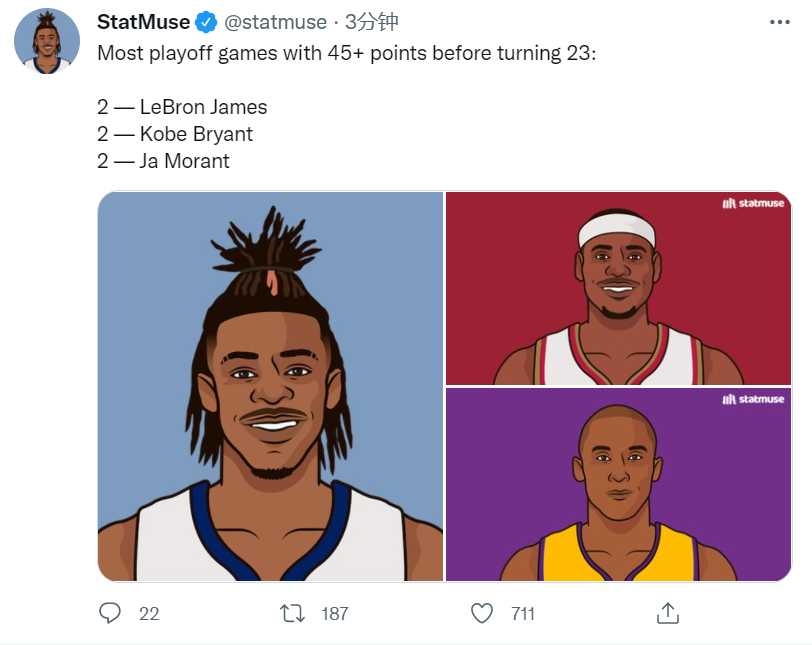This screenshot has width=812, height=645.
Task: Click the retweet count 187
Action: (x=335, y=614)
